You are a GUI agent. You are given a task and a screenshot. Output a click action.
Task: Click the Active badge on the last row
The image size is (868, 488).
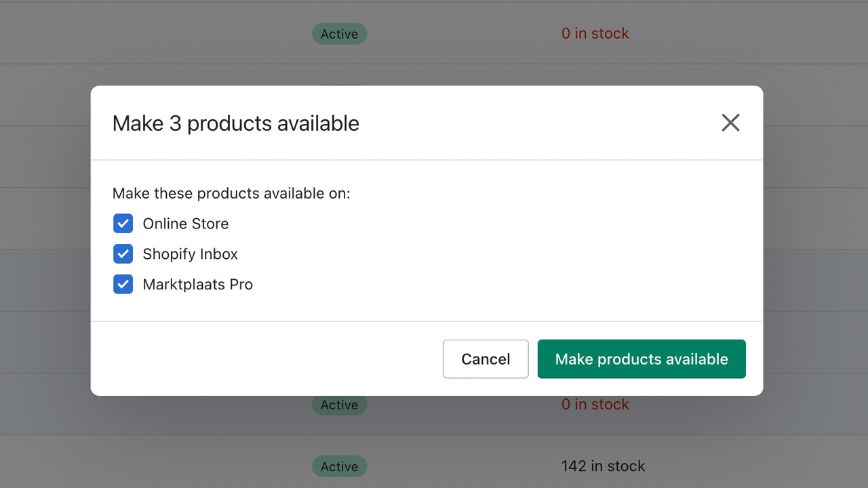click(x=339, y=466)
